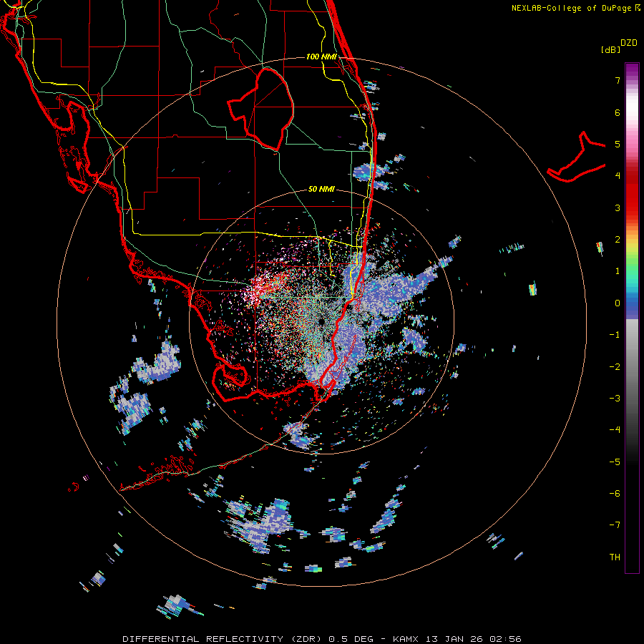The width and height of the screenshot is (644, 644).
Task: Click the radar site center black dot
Action: [321, 321]
